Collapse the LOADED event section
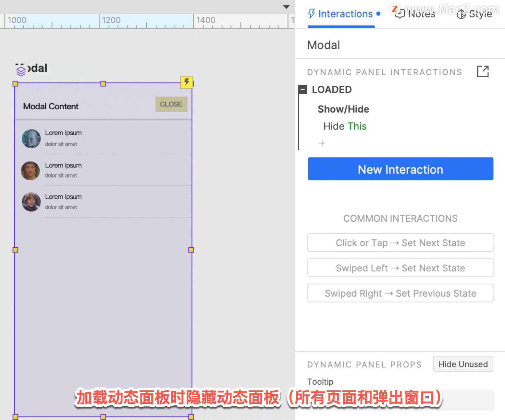The width and height of the screenshot is (505, 420). [x=302, y=90]
